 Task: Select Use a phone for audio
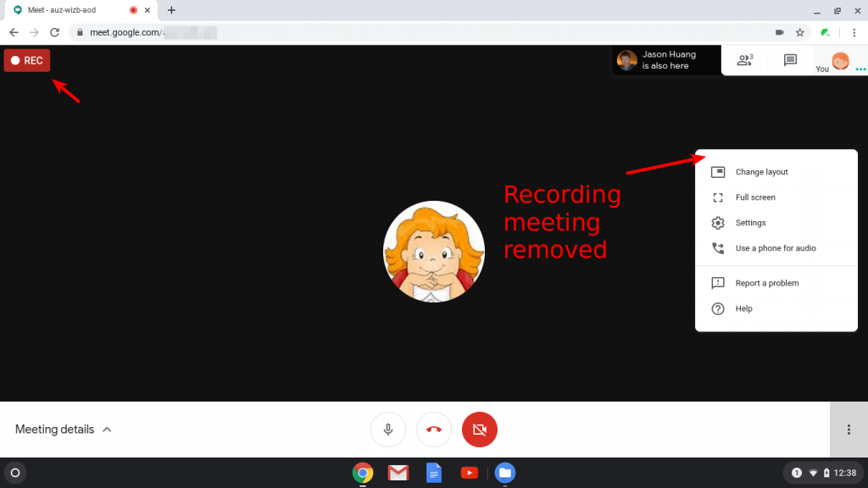776,248
